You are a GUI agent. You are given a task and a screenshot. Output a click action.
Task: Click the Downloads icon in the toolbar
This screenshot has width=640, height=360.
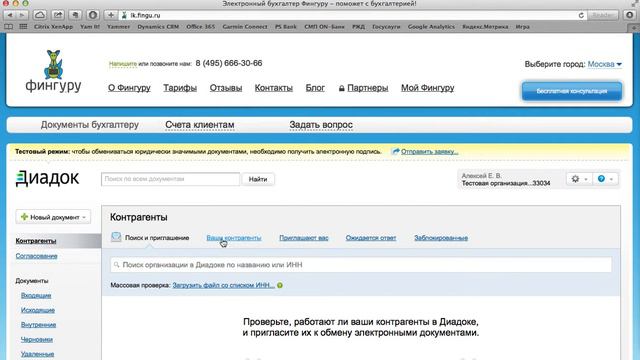point(630,15)
